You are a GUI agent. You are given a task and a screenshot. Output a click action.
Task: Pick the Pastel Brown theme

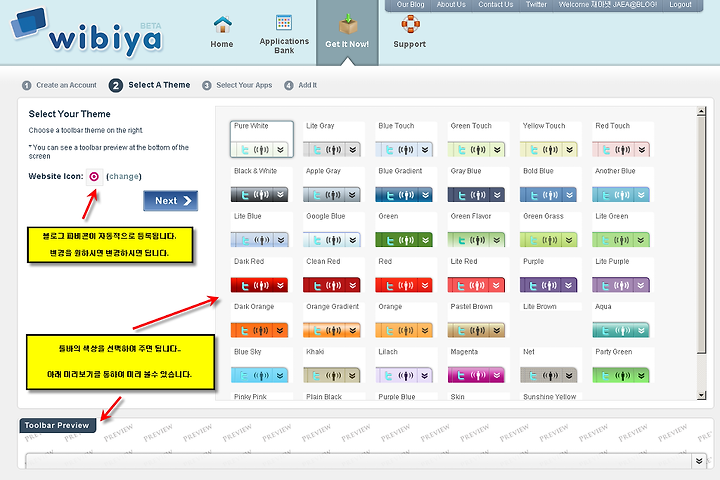(x=478, y=320)
